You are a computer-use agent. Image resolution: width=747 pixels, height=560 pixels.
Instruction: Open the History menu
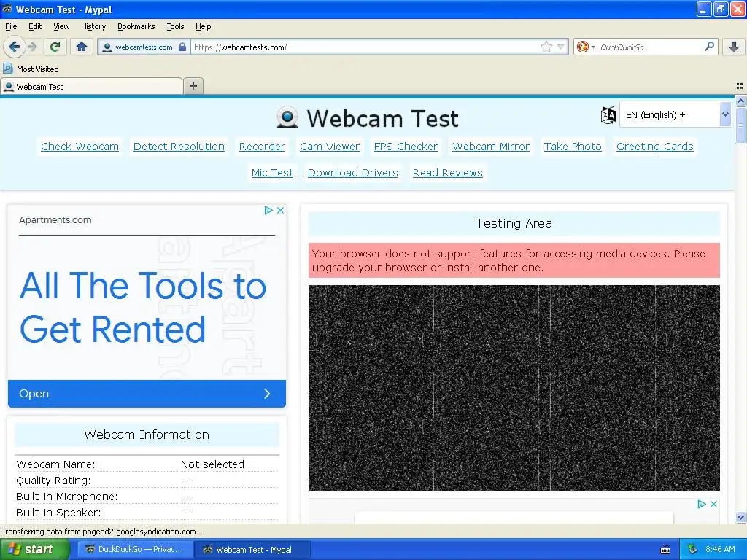tap(93, 26)
